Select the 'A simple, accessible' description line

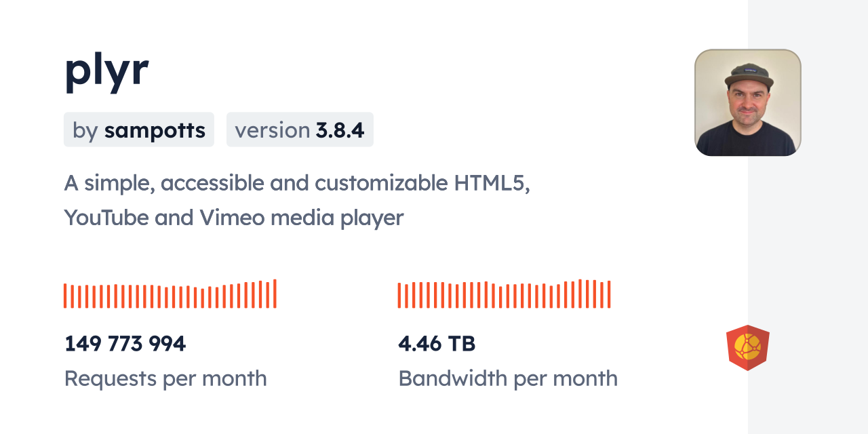pos(296,182)
